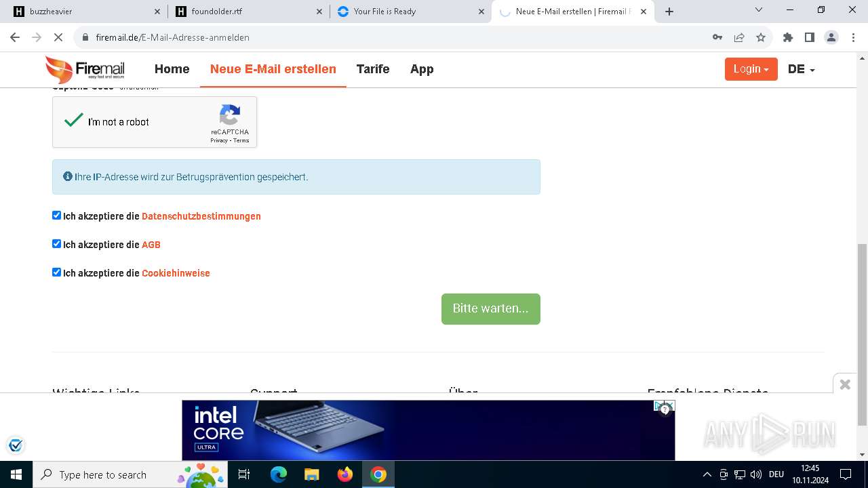Viewport: 868px width, 488px height.
Task: Open the Datenschutzbestimmungen link
Action: [201, 216]
